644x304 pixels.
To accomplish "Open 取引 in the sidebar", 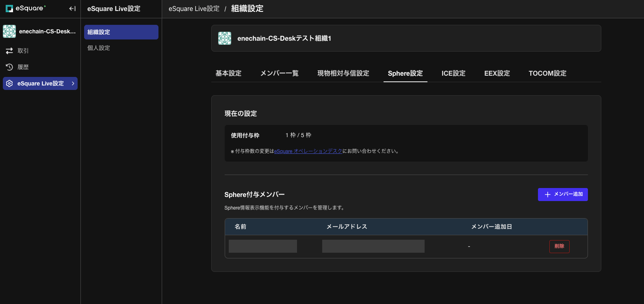I will (x=40, y=51).
